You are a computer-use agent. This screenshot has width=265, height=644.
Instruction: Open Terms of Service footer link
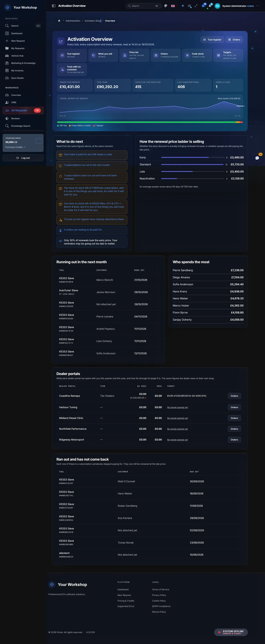(x=161, y=589)
